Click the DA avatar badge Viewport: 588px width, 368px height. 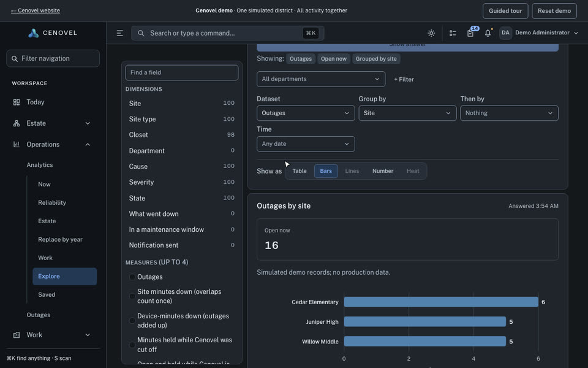pyautogui.click(x=505, y=33)
